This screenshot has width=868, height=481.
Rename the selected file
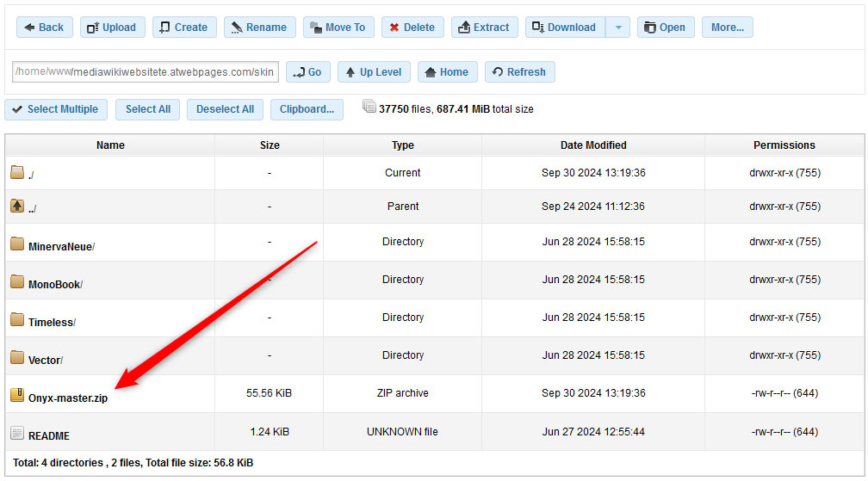[260, 27]
